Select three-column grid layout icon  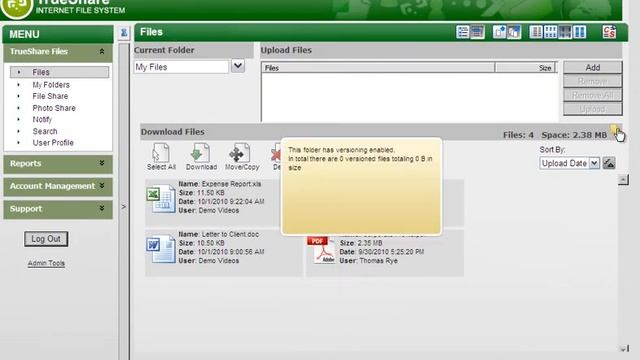tap(551, 32)
